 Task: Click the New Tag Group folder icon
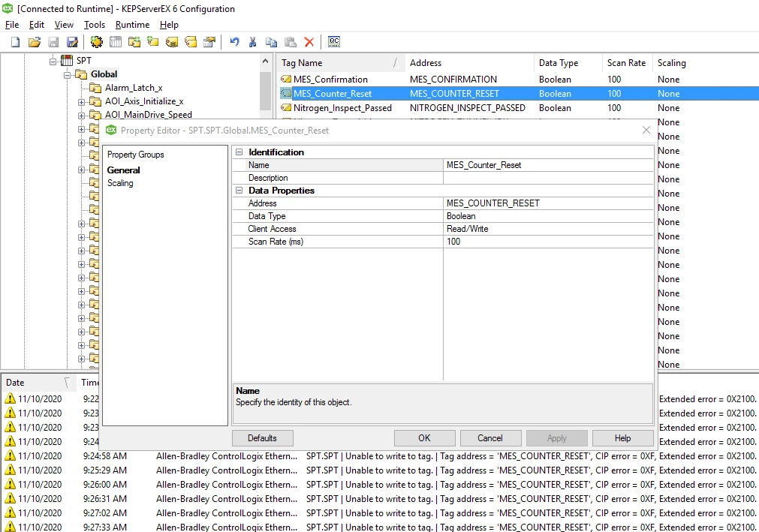[134, 42]
